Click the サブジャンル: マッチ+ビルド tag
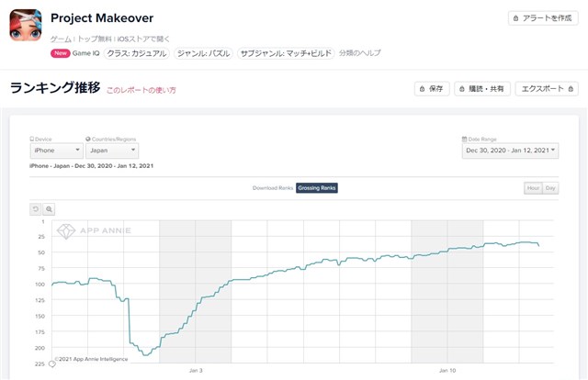 pos(286,53)
